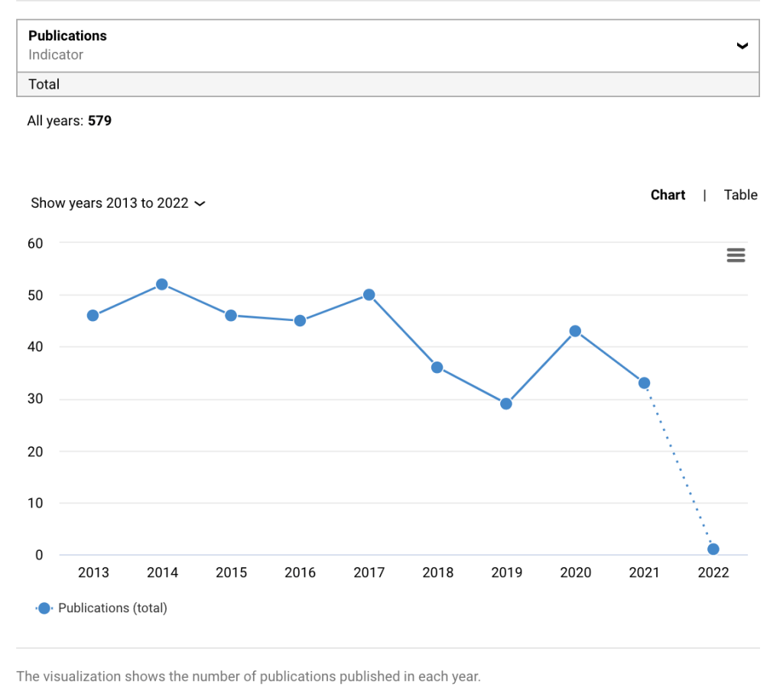The width and height of the screenshot is (783, 700).
Task: Click the 2014 peak data point
Action: tap(162, 284)
